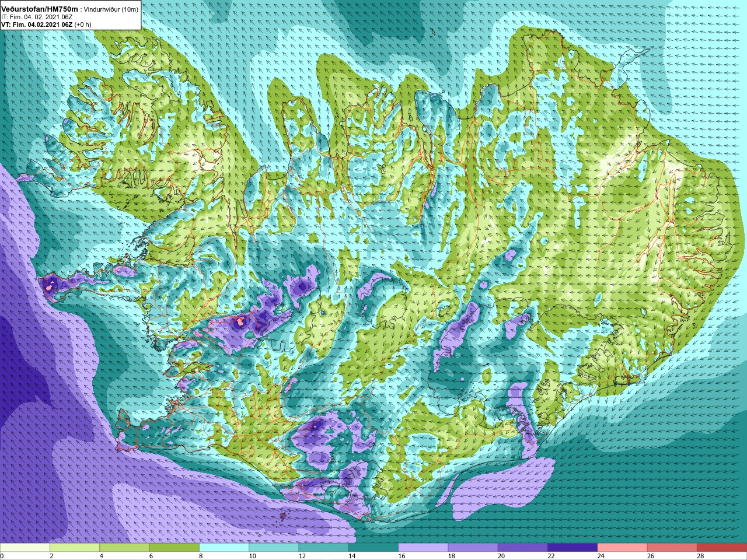Viewport: 747px width, 560px height.
Task: Pick the red 28+ legend swatch
Action: 722,548
